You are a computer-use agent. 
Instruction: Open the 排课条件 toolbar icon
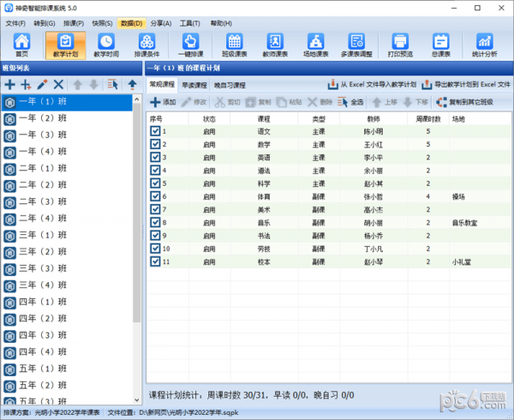pos(146,45)
